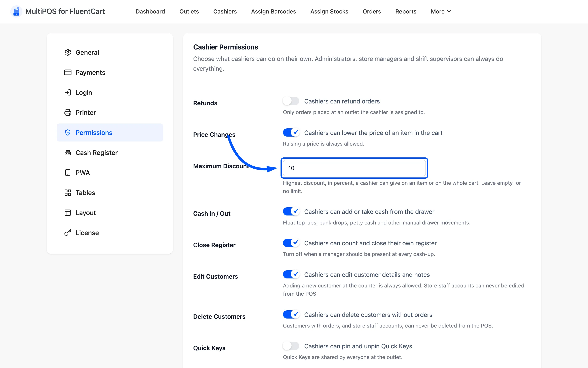
Task: Click the Printer icon in sidebar
Action: tap(68, 112)
